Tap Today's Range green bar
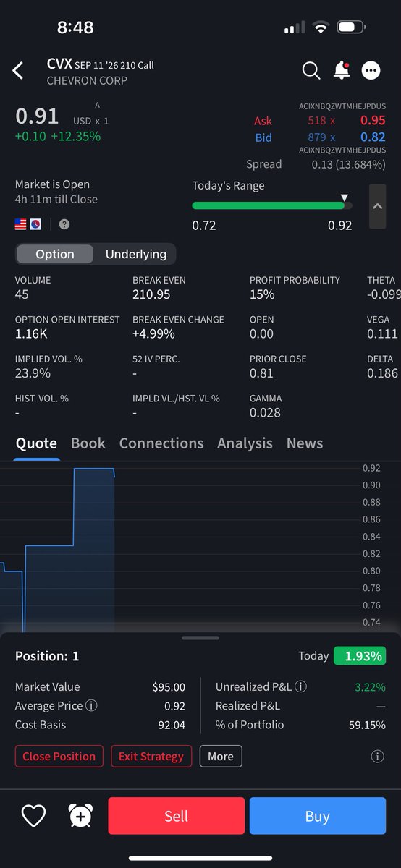Screen dimensions: 401x868 pyautogui.click(x=268, y=206)
